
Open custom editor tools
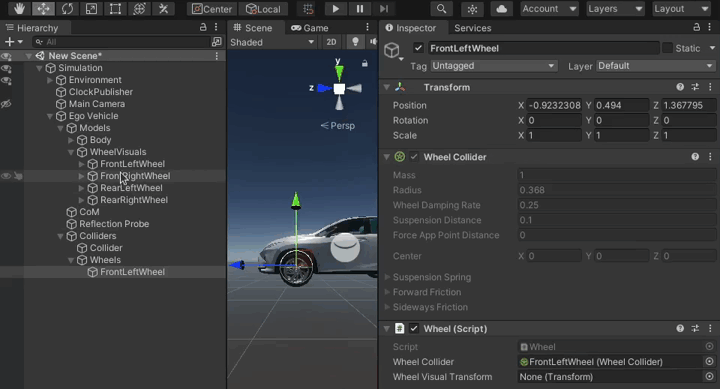(163, 9)
